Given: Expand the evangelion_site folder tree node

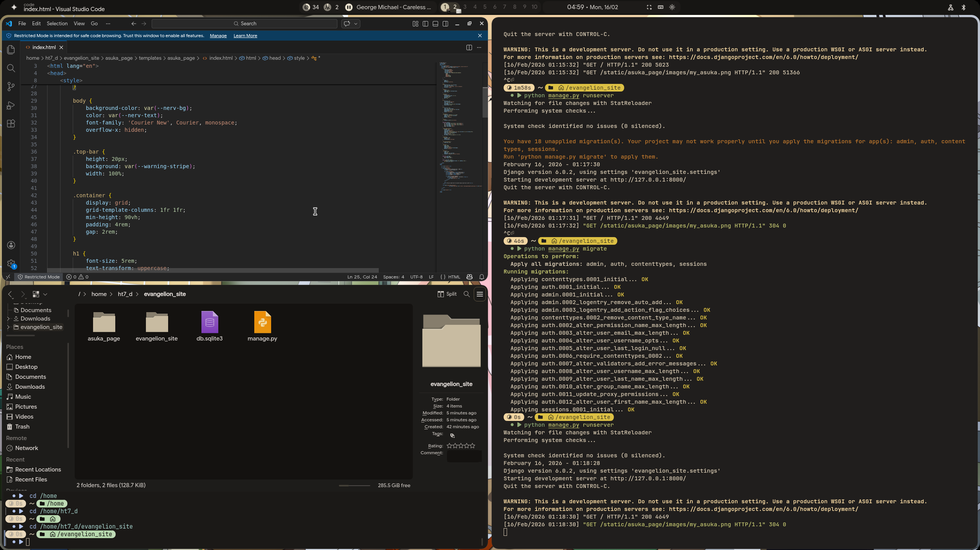Looking at the screenshot, I should (x=8, y=327).
